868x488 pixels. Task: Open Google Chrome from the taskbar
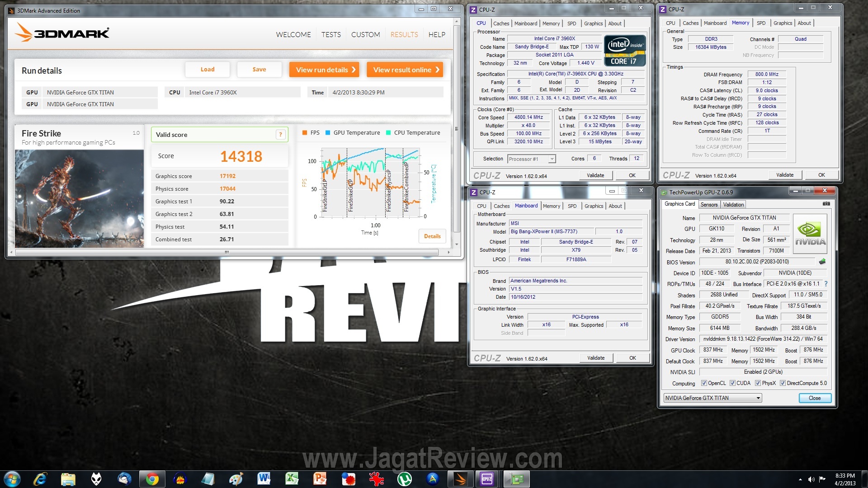pos(152,479)
